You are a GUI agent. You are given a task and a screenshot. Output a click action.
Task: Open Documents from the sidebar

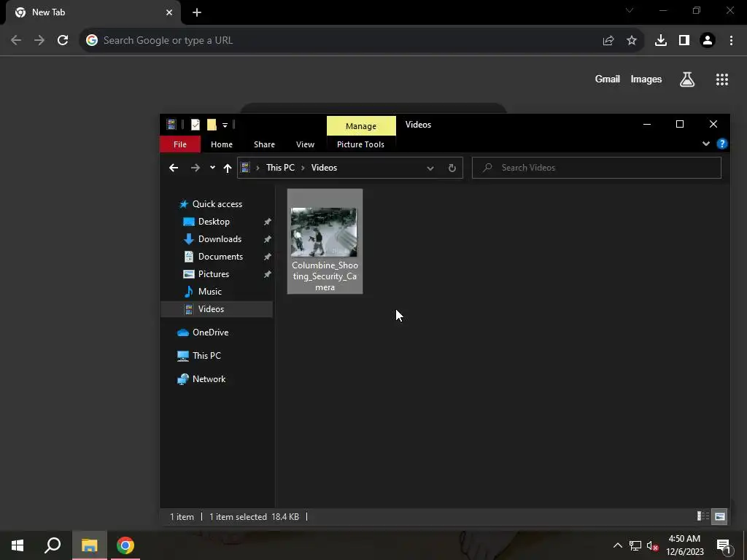click(220, 257)
